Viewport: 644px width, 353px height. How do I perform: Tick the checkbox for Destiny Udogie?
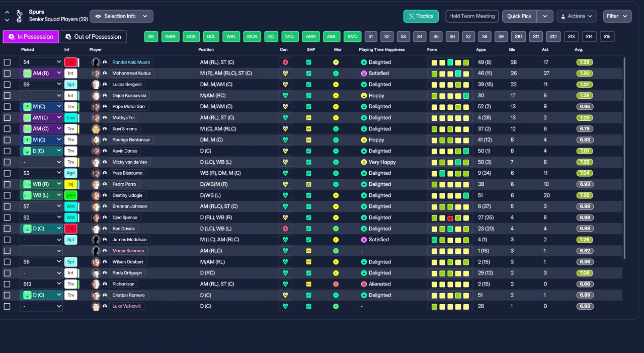pyautogui.click(x=7, y=195)
